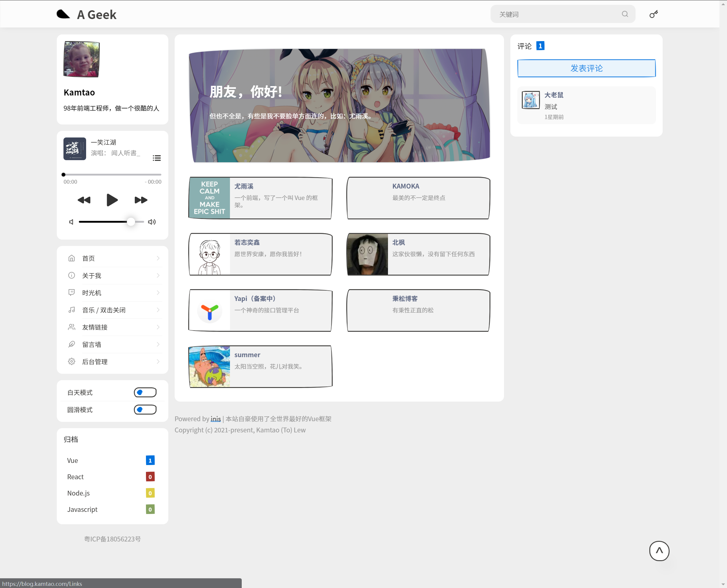The width and height of the screenshot is (727, 588).
Task: Expand the 音乐 / 双击关闭 chevron
Action: (x=158, y=310)
